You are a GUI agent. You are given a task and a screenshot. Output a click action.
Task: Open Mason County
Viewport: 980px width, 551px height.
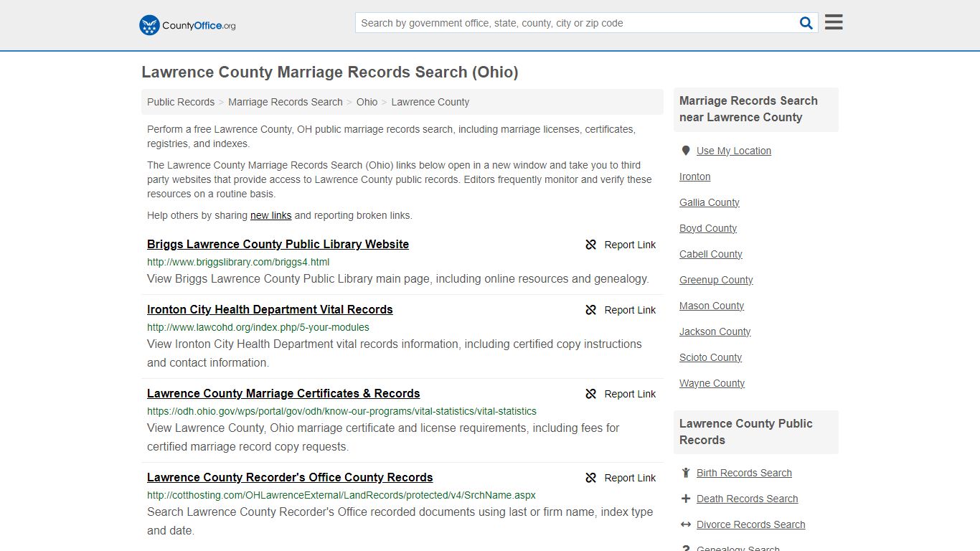(x=711, y=306)
